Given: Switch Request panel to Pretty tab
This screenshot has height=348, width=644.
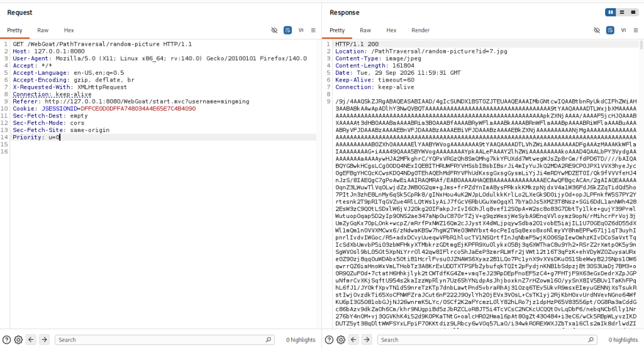Looking at the screenshot, I should click(14, 30).
